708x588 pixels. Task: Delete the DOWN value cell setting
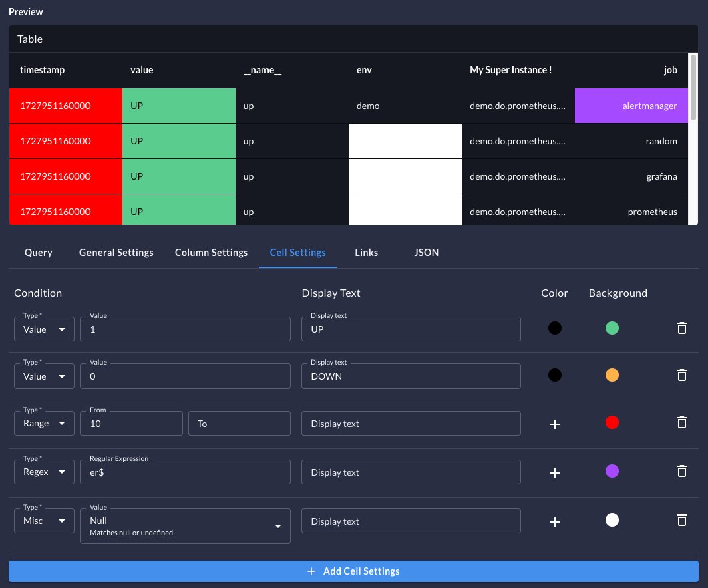[682, 376]
